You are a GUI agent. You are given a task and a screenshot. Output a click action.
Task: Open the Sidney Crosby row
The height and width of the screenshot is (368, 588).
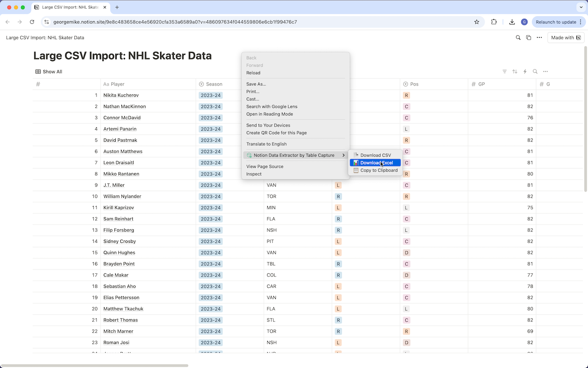(119, 241)
